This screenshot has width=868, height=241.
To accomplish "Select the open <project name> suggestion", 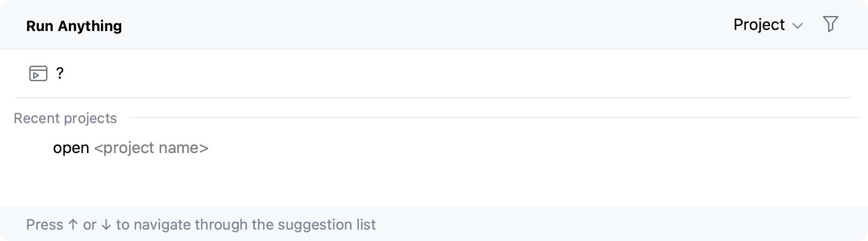I will click(x=131, y=148).
